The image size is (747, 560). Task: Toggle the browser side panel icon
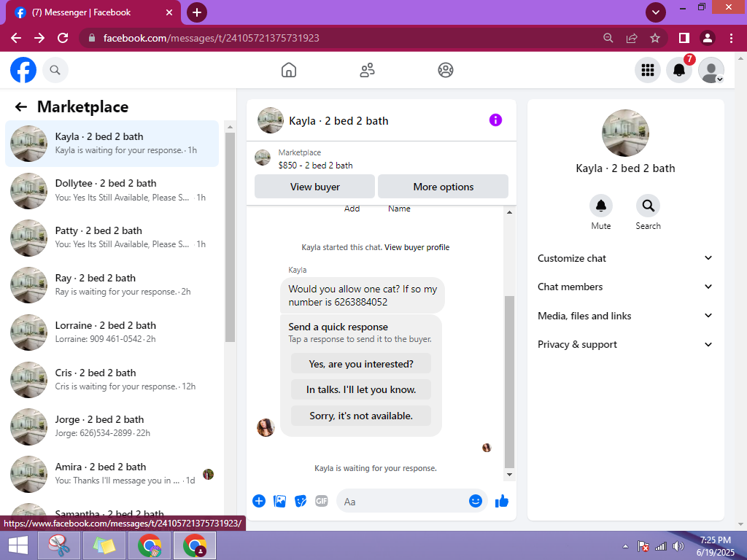pyautogui.click(x=684, y=38)
